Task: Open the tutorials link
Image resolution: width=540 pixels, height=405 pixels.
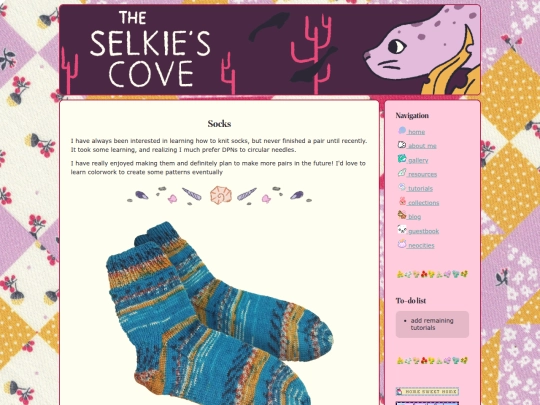Action: (420, 189)
